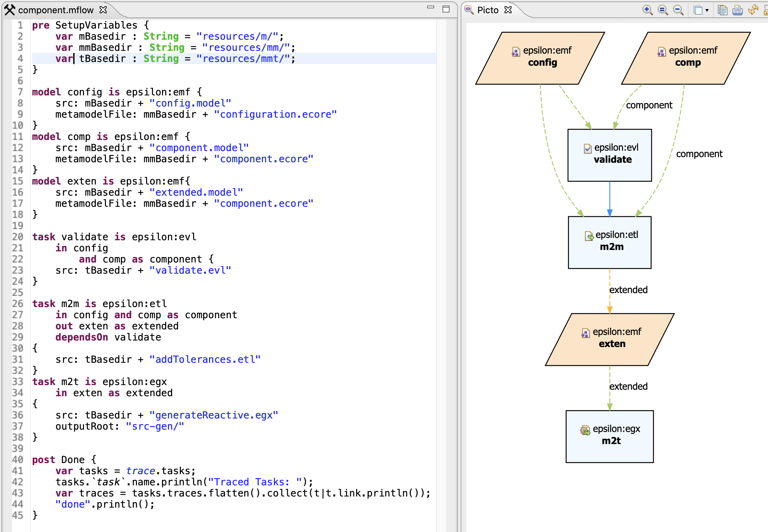Sync the Picto view with editor
768x532 pixels.
[753, 10]
